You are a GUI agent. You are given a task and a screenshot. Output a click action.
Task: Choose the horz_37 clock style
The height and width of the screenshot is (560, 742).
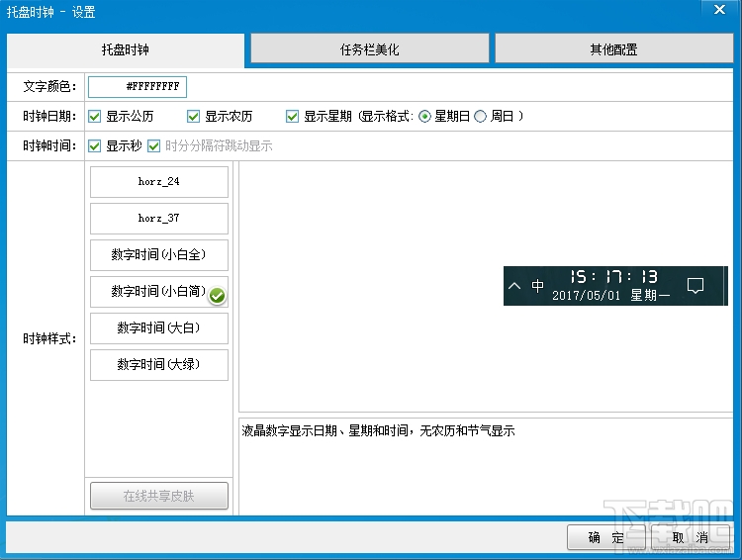pos(159,219)
